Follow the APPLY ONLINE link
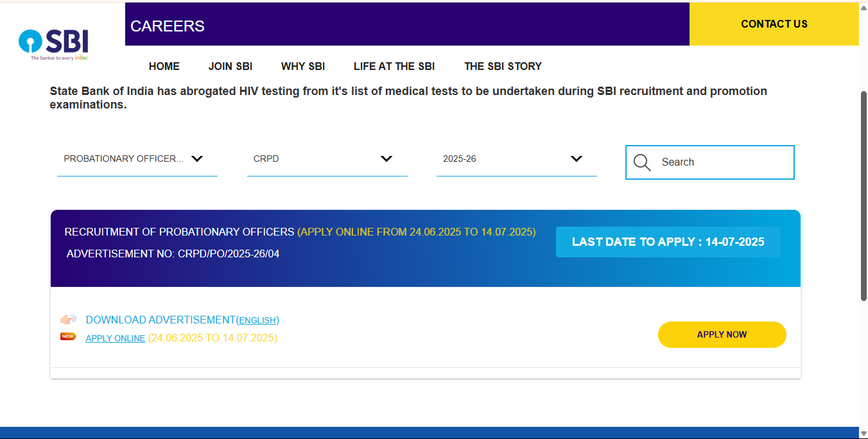 pos(116,338)
